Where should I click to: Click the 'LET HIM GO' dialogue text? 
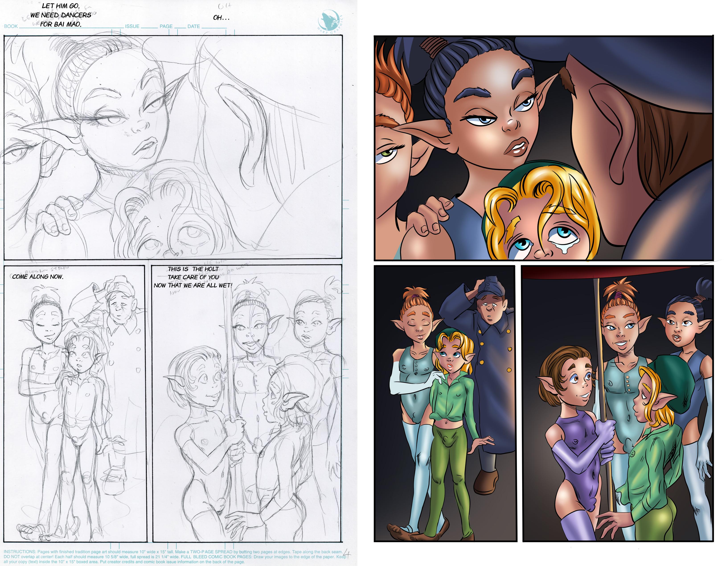(x=61, y=6)
